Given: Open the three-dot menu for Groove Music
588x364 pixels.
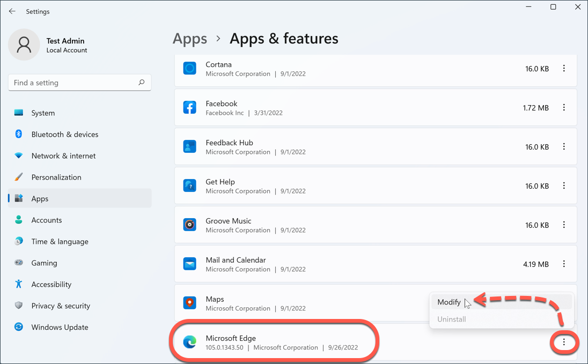Looking at the screenshot, I should point(564,225).
